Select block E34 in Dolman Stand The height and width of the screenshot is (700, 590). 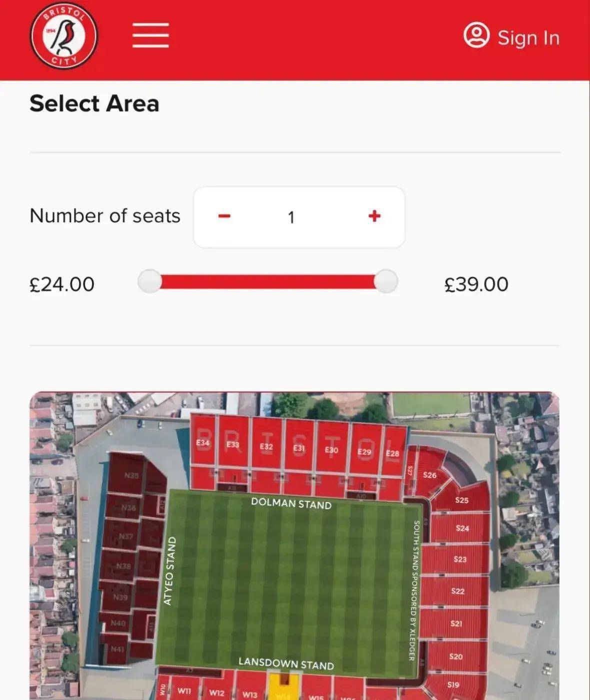(203, 444)
